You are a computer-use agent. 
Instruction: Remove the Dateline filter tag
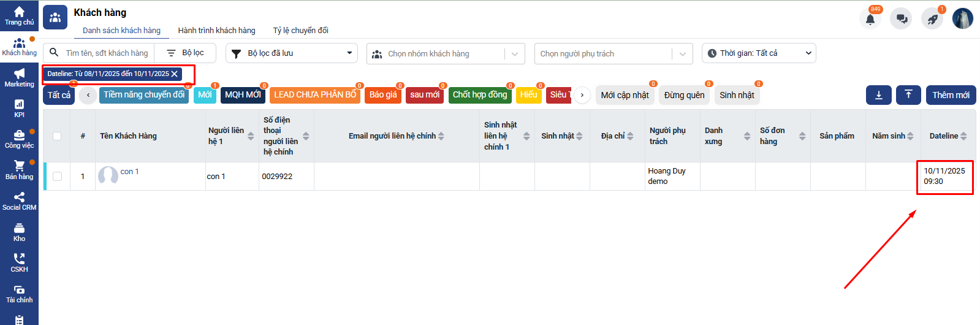175,74
